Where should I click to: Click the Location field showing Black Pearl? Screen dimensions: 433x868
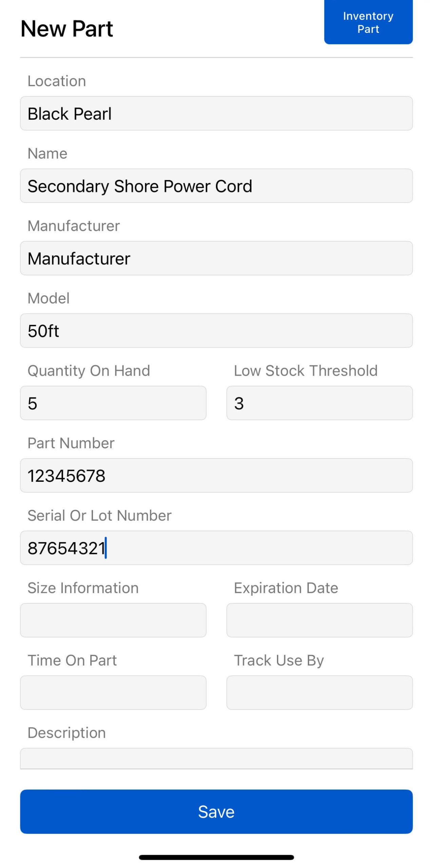(x=216, y=114)
